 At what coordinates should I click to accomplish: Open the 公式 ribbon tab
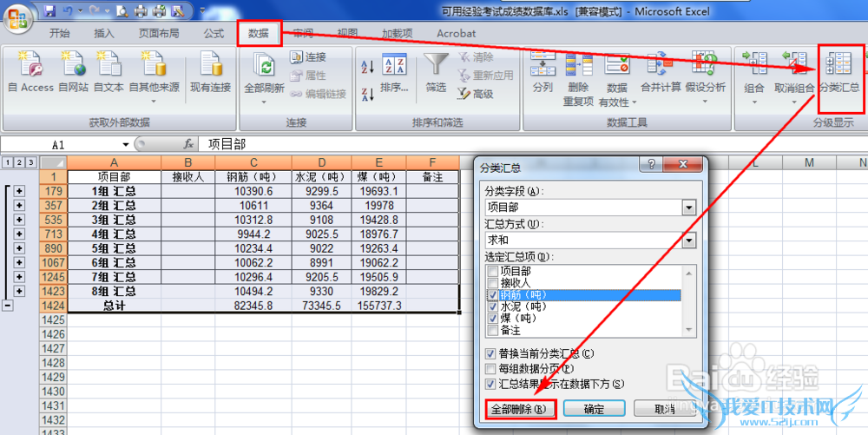pyautogui.click(x=214, y=34)
